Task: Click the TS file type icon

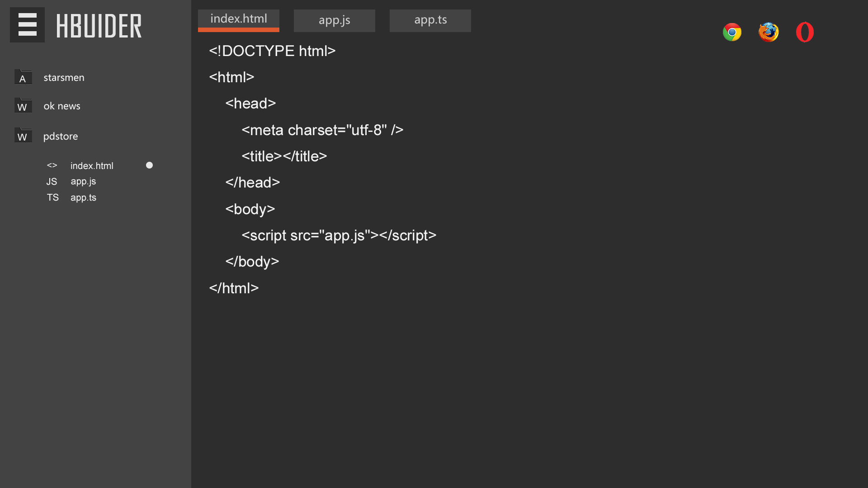Action: [52, 197]
